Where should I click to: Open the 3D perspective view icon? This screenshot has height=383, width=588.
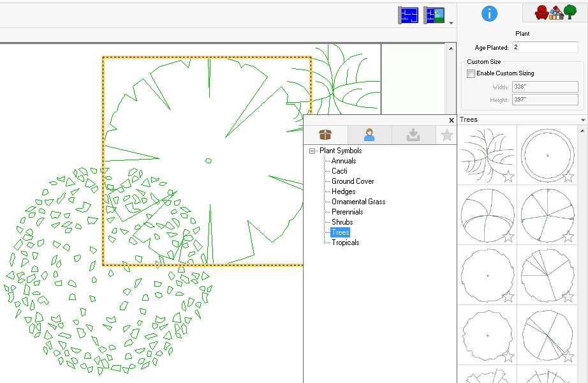(x=435, y=14)
